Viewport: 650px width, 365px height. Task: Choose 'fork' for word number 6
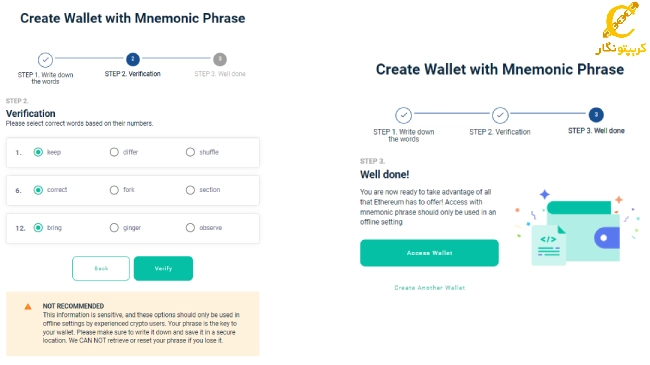(114, 190)
